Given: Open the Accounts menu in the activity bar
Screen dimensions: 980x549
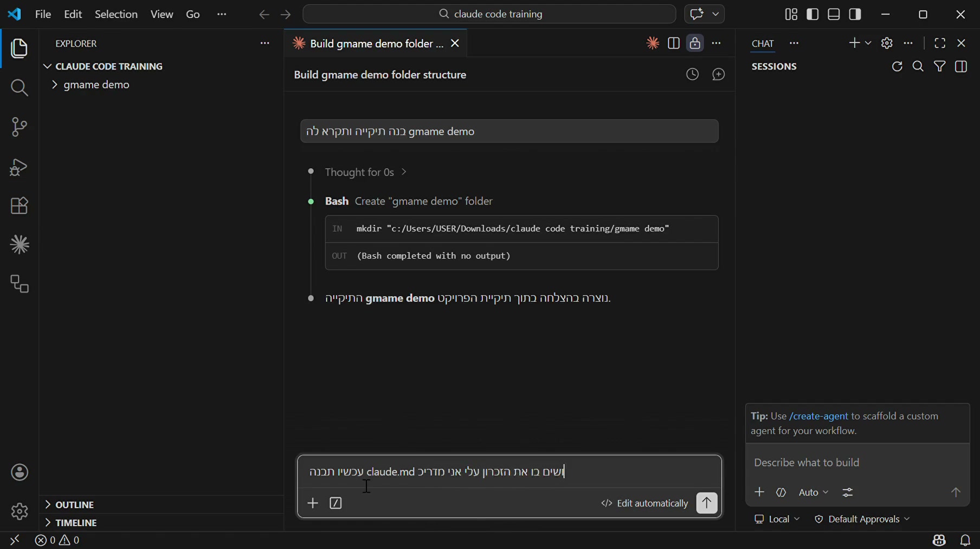Looking at the screenshot, I should pyautogui.click(x=20, y=473).
